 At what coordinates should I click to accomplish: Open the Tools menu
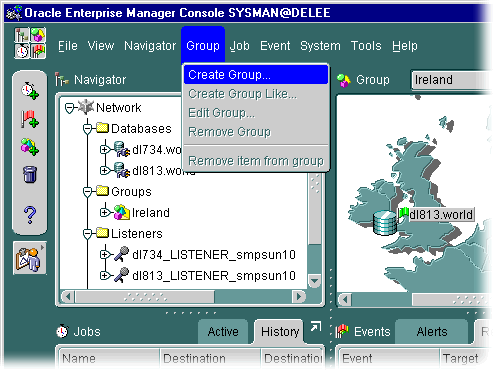click(366, 46)
